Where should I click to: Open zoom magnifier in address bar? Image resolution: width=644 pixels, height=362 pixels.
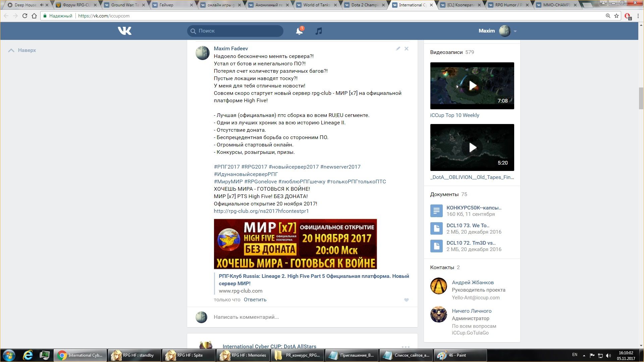coord(608,16)
